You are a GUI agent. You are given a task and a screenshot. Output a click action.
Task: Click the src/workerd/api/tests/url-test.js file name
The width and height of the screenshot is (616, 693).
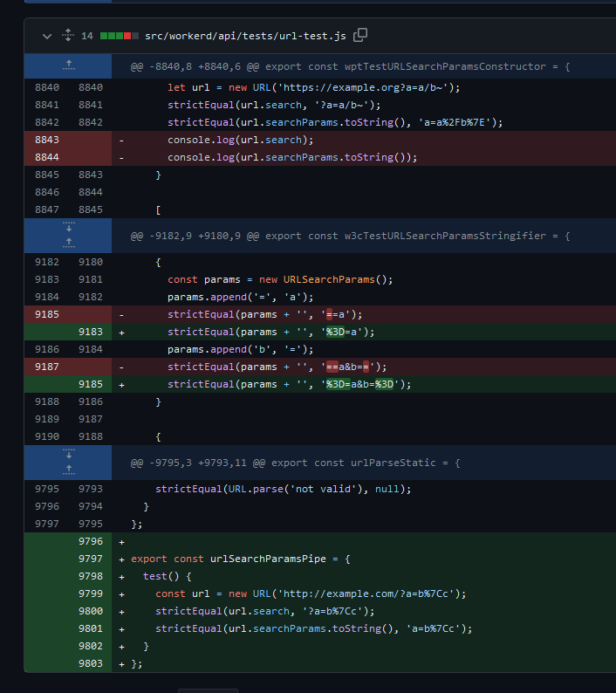click(x=245, y=36)
